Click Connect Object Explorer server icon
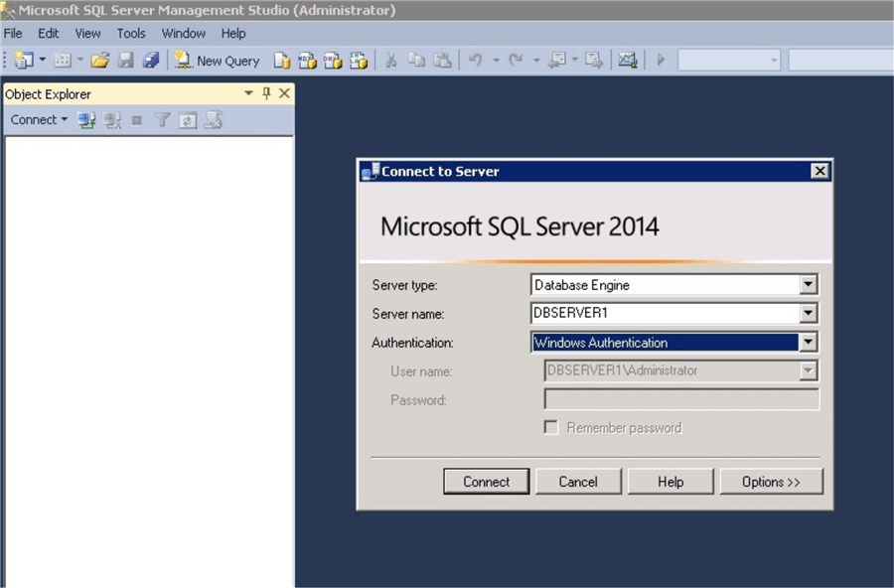This screenshot has width=894, height=588. point(86,120)
